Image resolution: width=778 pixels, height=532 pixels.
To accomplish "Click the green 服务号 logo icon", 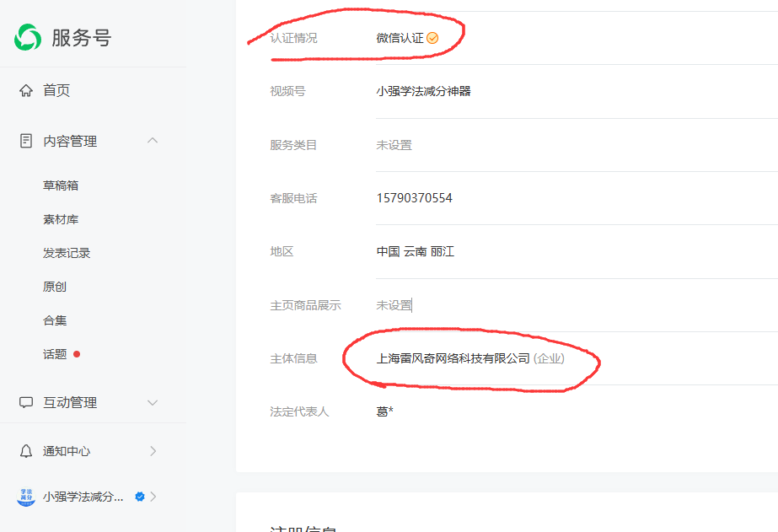I will click(x=28, y=37).
